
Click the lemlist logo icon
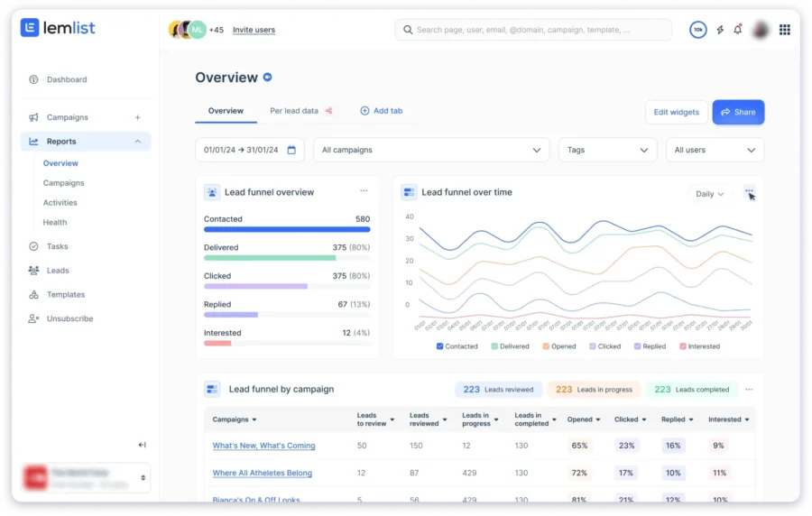pos(30,27)
